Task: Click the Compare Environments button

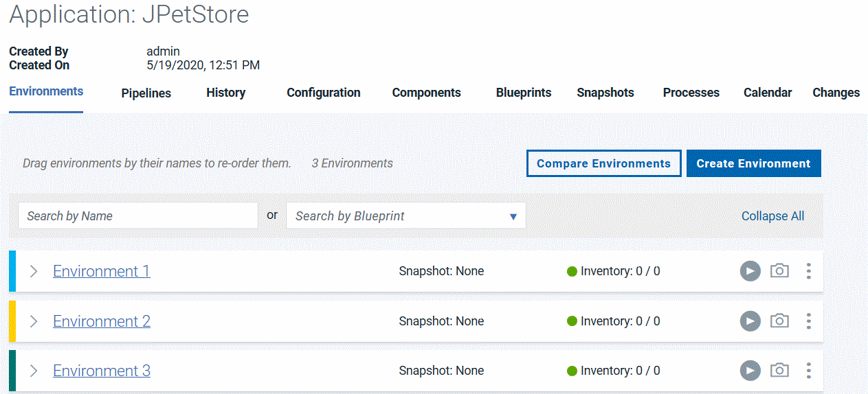Action: click(604, 163)
